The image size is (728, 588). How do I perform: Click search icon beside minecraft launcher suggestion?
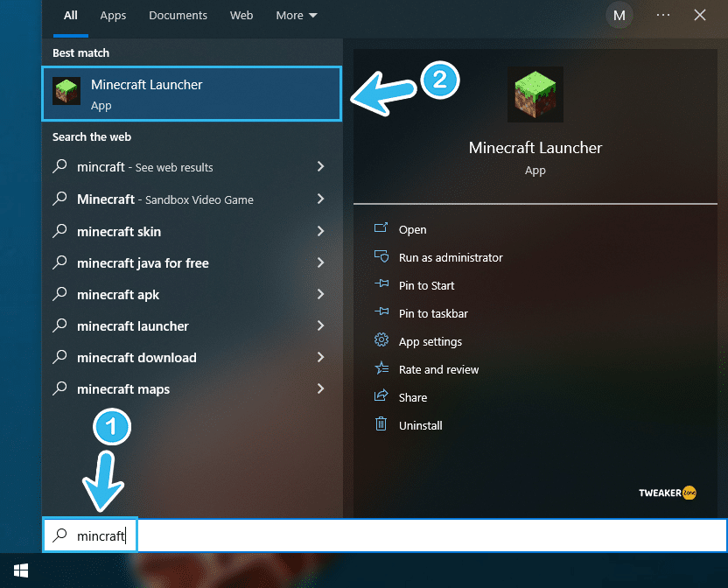[x=59, y=325]
